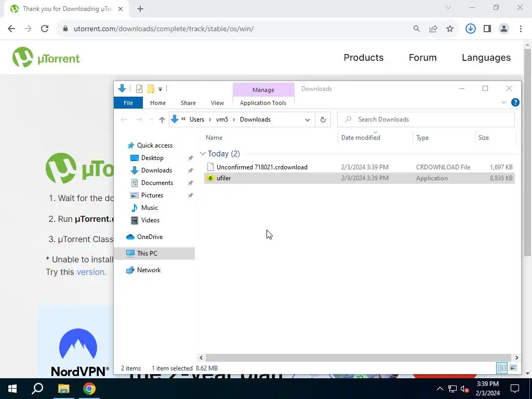This screenshot has height=399, width=532.
Task: Click the vm5 breadcrumb segment
Action: (x=222, y=119)
